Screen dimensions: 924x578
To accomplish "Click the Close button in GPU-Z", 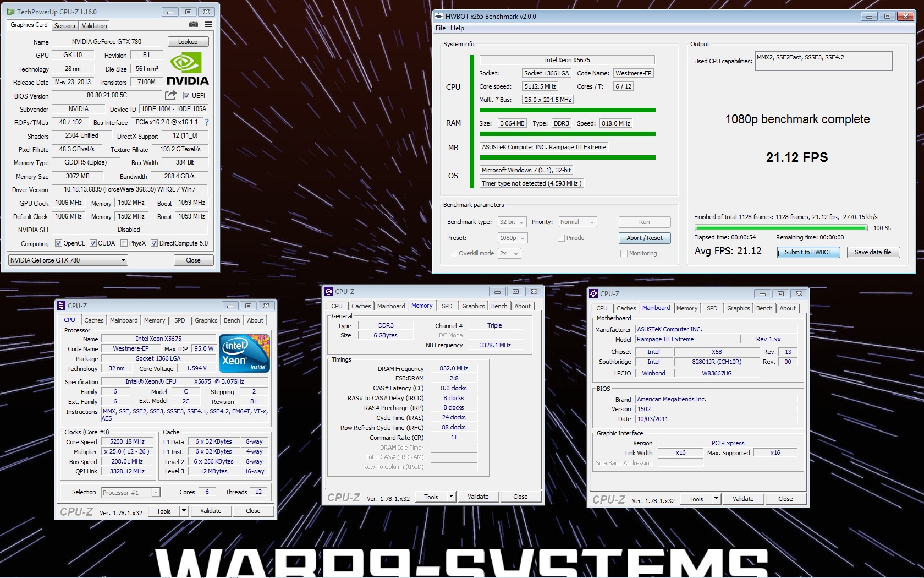I will (193, 260).
